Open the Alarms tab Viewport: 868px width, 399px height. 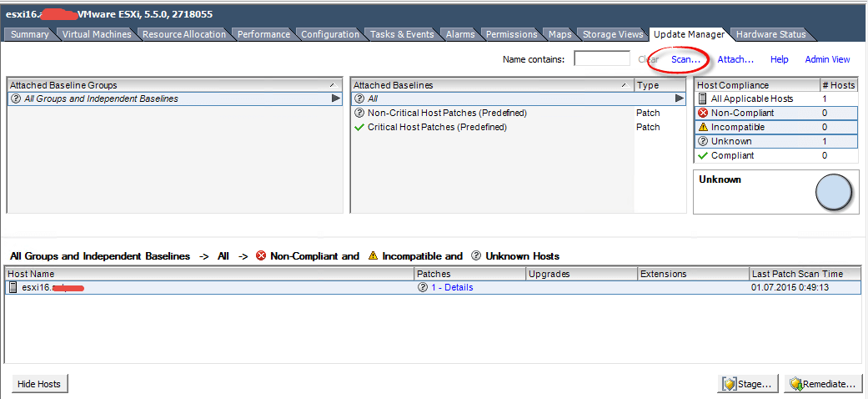460,34
